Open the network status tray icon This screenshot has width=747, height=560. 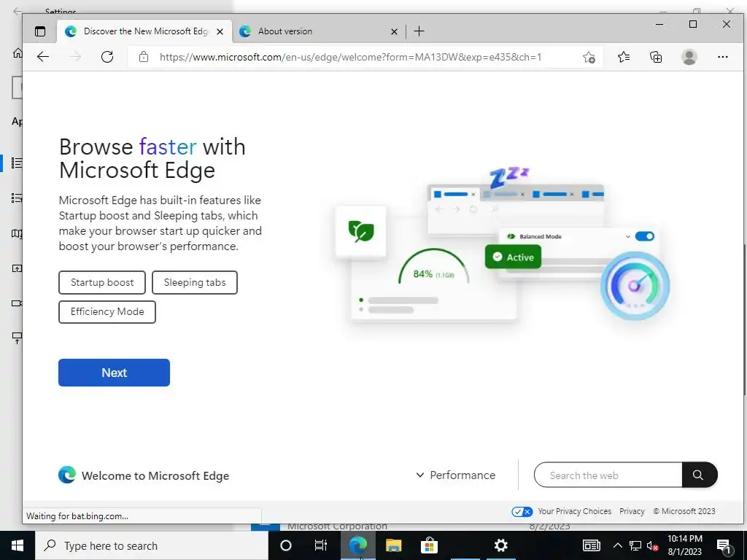coord(635,545)
